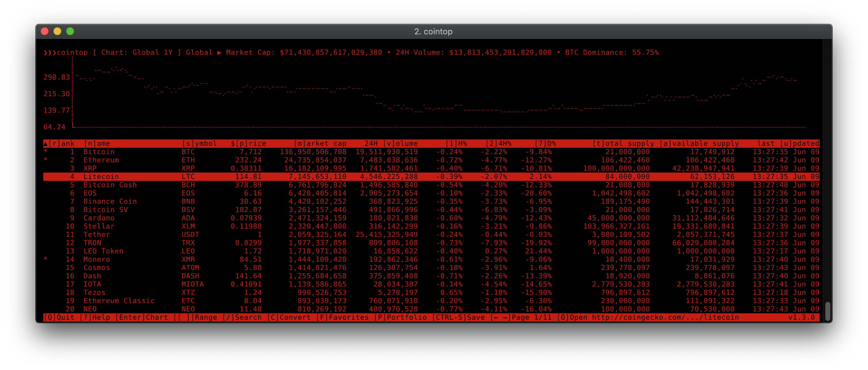Click the yellow minimize window button
The width and height of the screenshot is (868, 370).
pos(57,31)
